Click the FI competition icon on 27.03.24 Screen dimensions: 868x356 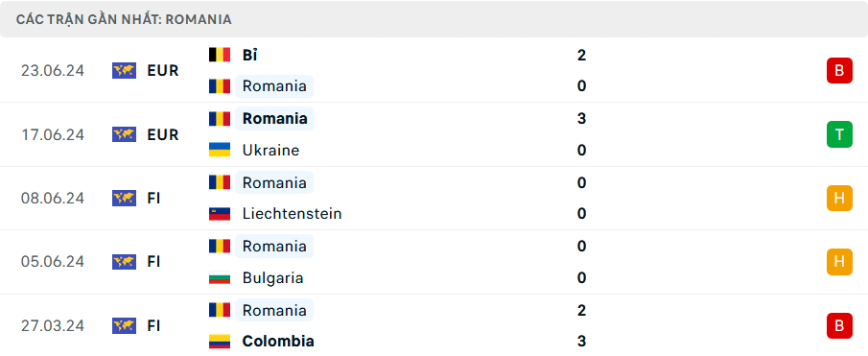point(124,325)
